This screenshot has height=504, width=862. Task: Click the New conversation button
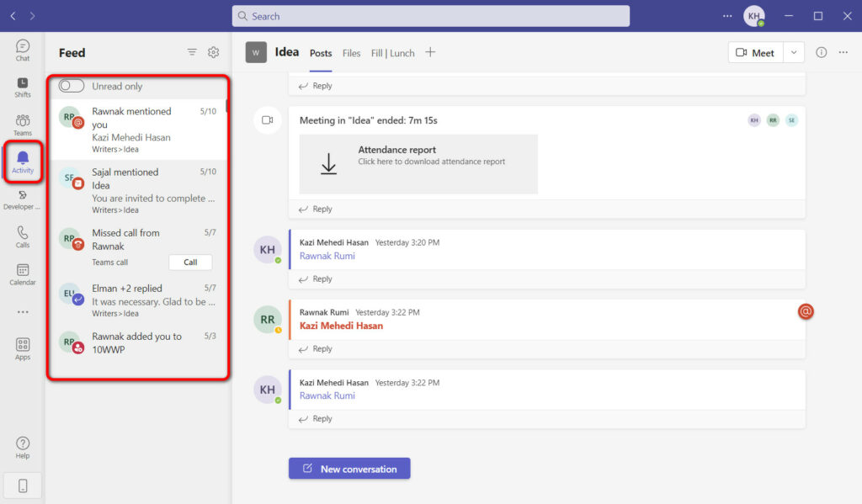pos(349,469)
